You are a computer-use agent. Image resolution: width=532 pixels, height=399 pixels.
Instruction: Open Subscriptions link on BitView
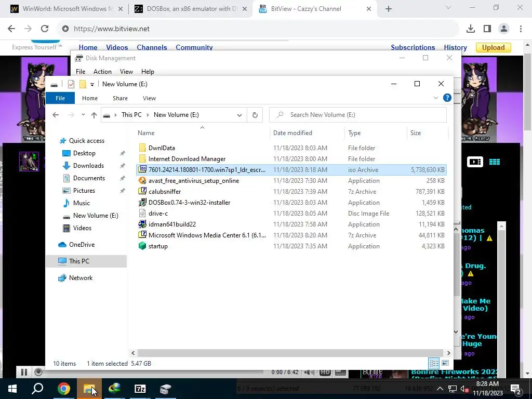(x=413, y=47)
